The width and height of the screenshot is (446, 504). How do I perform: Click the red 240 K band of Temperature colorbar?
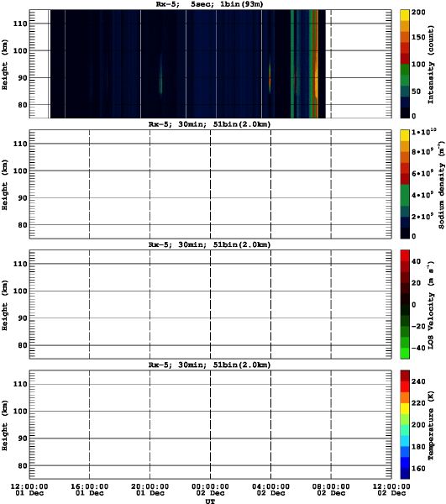(x=405, y=386)
